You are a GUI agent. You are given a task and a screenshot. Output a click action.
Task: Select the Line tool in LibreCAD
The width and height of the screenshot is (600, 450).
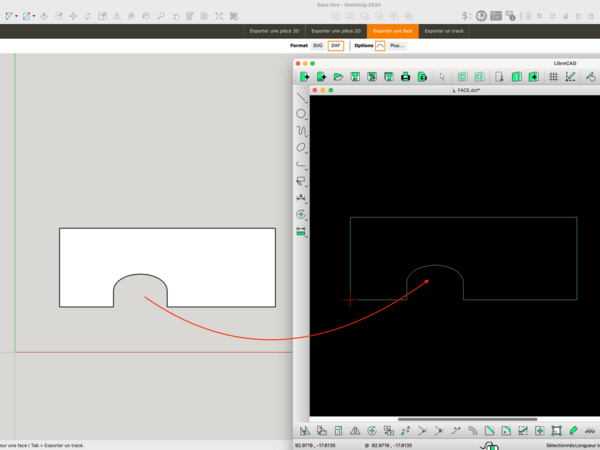(x=300, y=97)
